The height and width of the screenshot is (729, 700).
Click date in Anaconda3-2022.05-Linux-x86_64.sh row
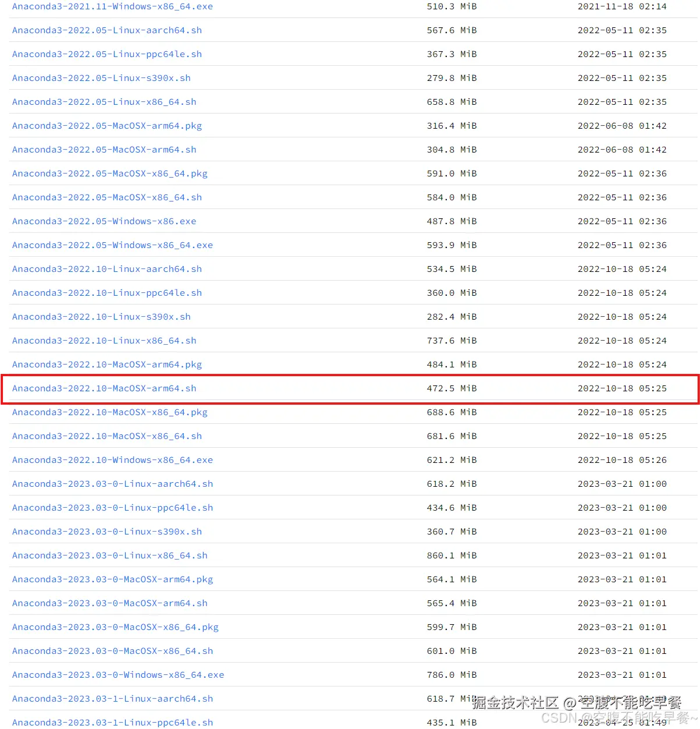pyautogui.click(x=622, y=102)
